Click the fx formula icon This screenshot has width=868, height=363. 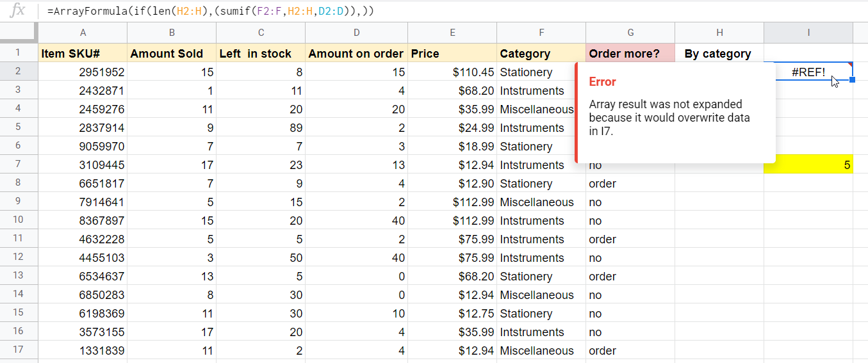tap(19, 10)
